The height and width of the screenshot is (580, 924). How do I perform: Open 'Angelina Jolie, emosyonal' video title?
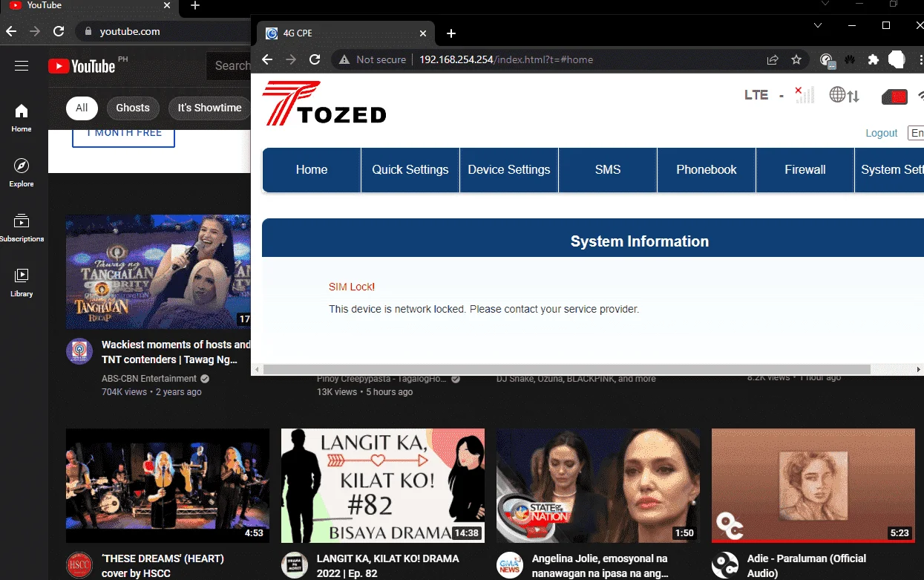[x=600, y=566]
